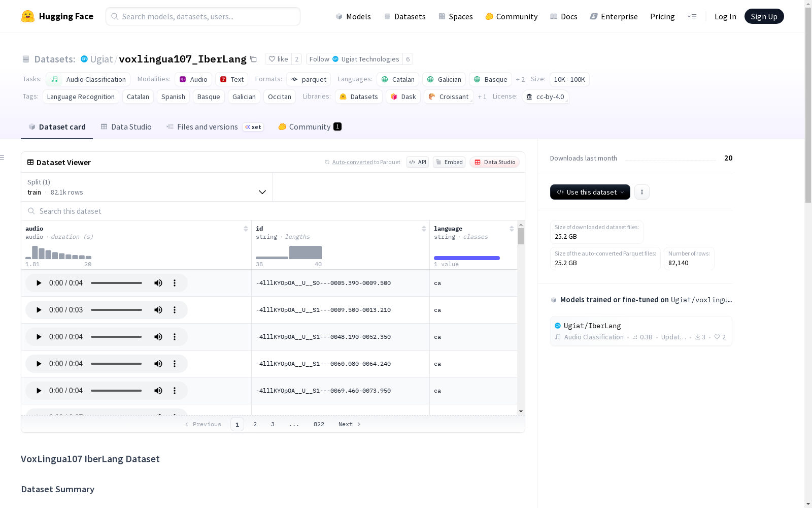Click the Embed button
This screenshot has height=508, width=812.
point(449,162)
